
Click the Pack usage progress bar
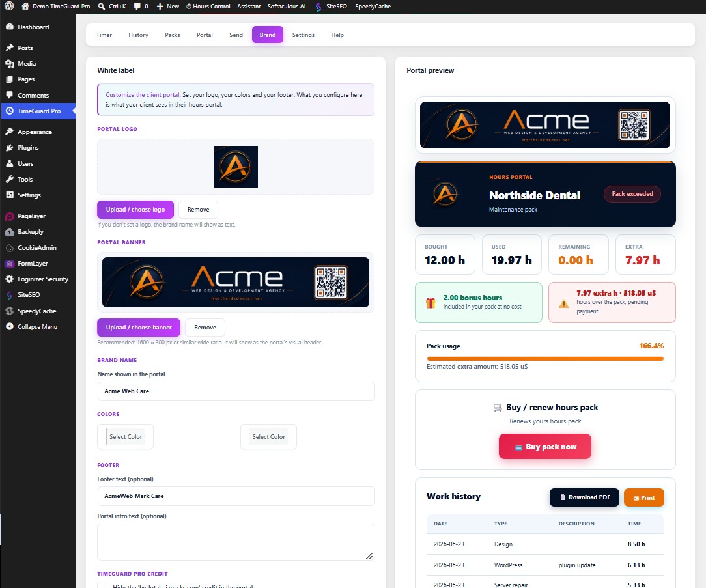[x=545, y=359]
